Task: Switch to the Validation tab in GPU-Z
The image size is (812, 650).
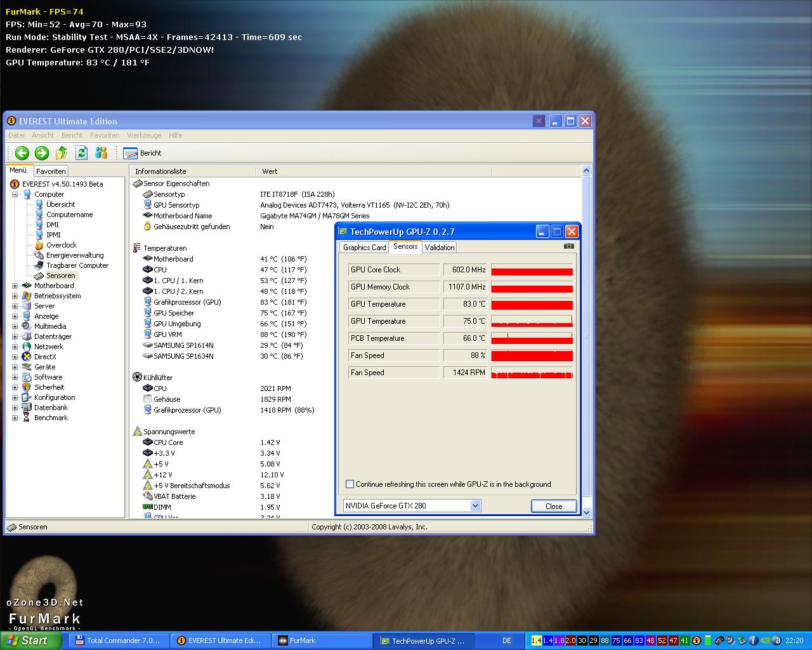Action: point(440,248)
